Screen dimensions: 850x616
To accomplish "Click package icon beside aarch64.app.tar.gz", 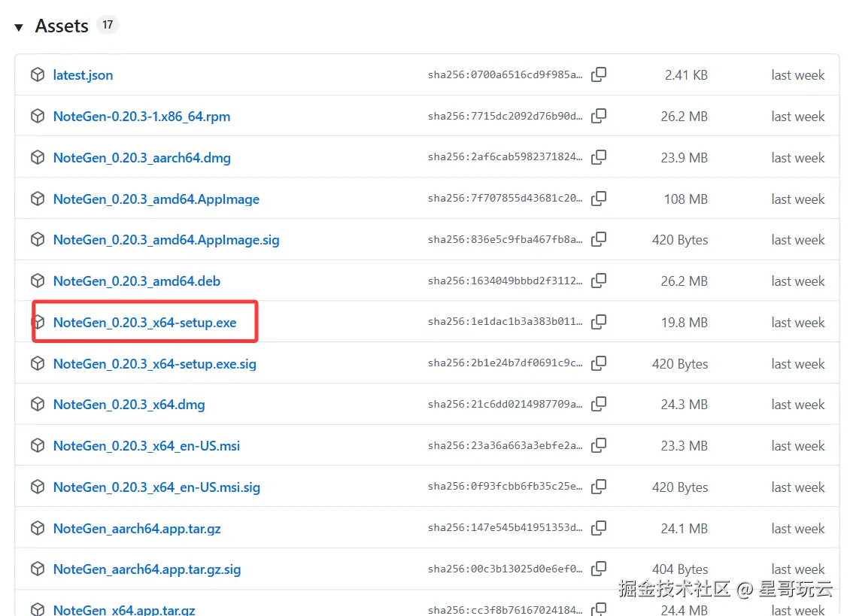I will (38, 527).
